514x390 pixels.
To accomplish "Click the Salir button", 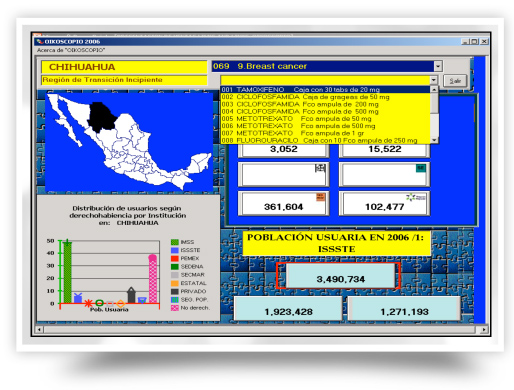I will coord(455,81).
